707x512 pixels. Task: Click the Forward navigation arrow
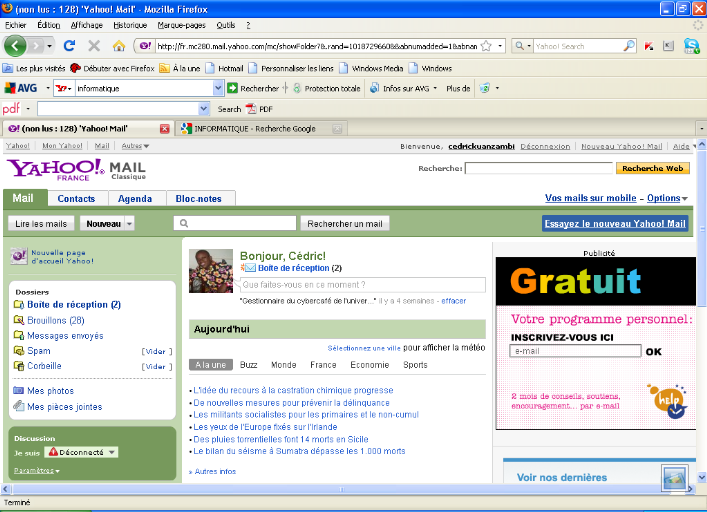coord(35,46)
